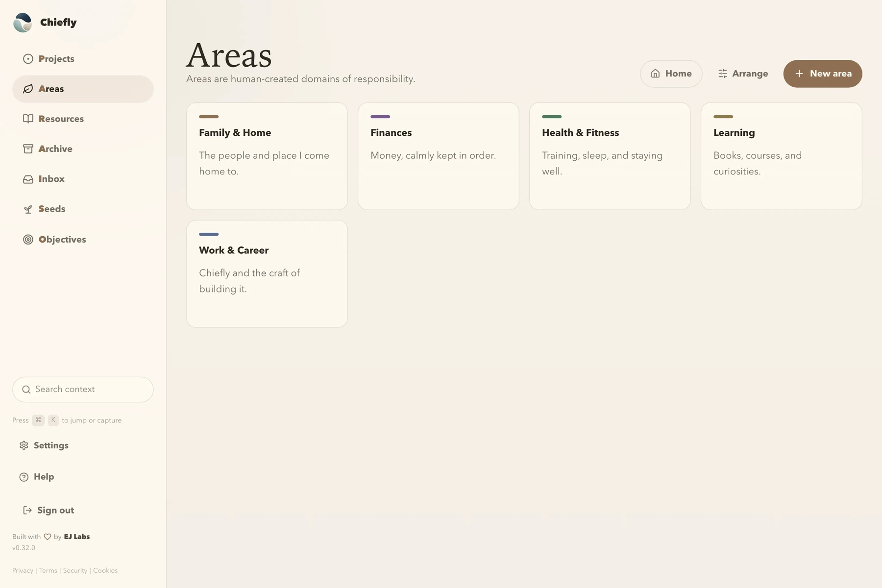Open the Cookies link

point(105,570)
